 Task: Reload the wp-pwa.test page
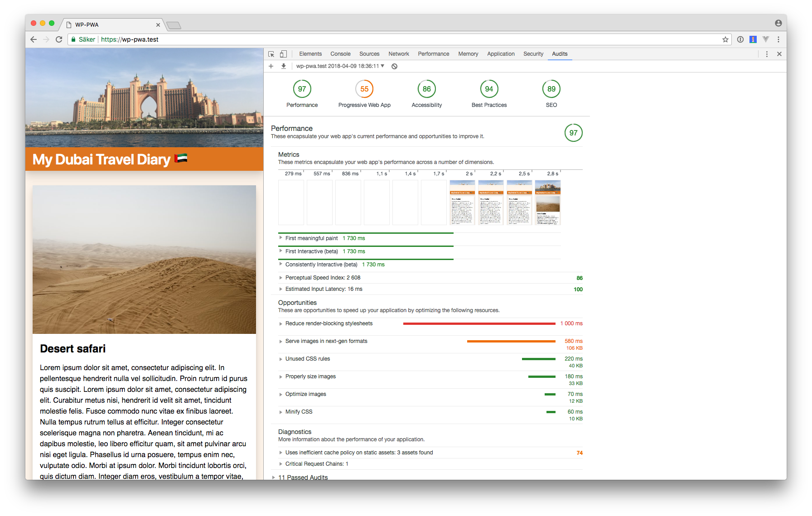59,39
